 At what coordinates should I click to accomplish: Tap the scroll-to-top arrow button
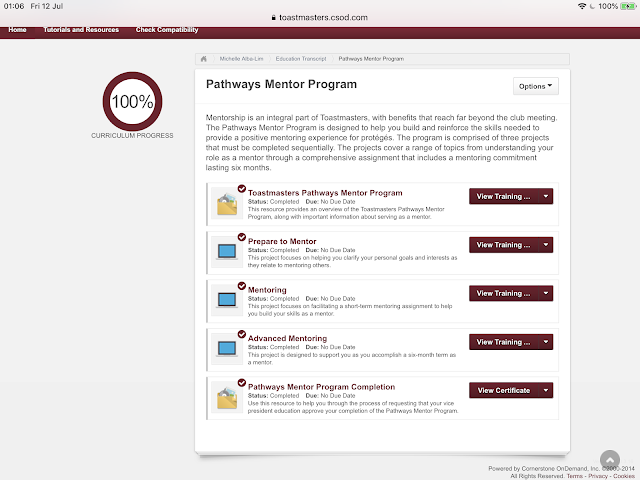(x=610, y=460)
